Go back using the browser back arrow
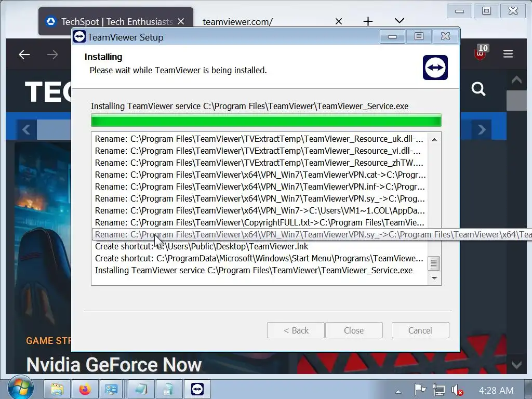This screenshot has height=399, width=532. click(x=24, y=54)
